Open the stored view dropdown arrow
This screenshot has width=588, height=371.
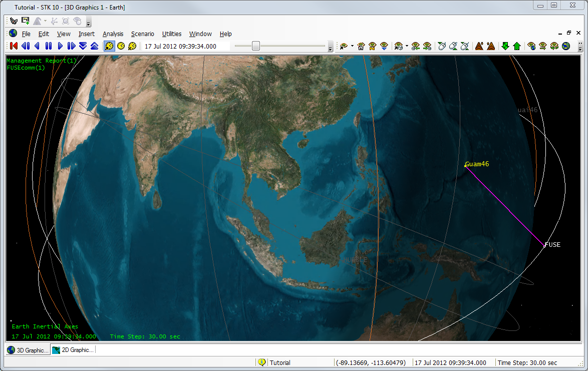[407, 46]
